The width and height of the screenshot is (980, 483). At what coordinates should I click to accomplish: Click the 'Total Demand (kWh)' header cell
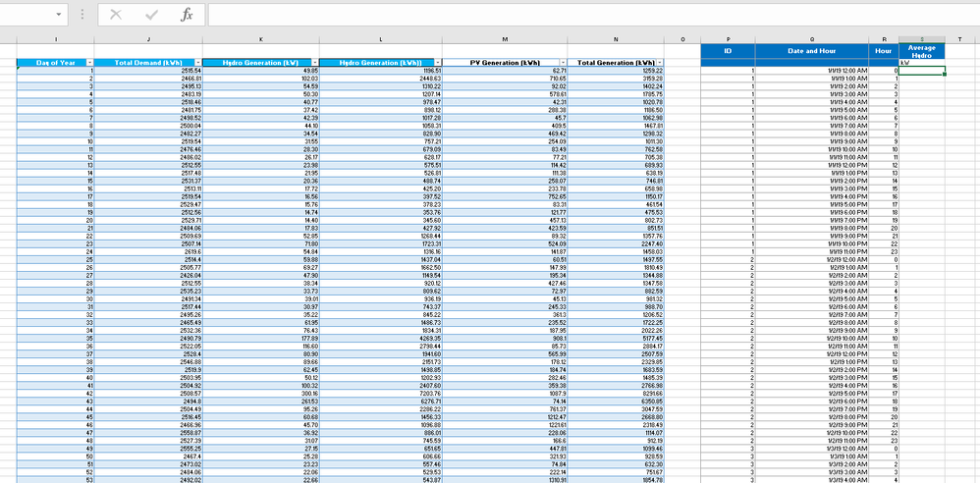tap(148, 63)
